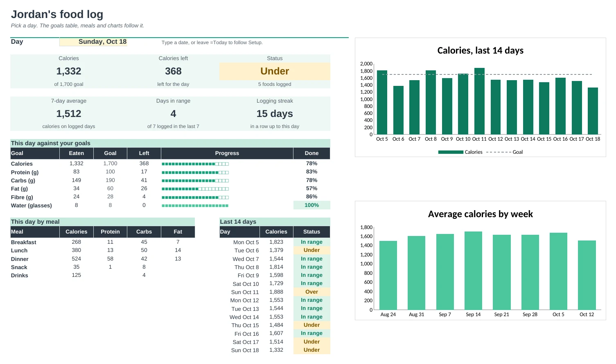Click the "Under" status for Tue Oct 6
Image resolution: width=616 pixels, height=364 pixels.
pyautogui.click(x=311, y=250)
